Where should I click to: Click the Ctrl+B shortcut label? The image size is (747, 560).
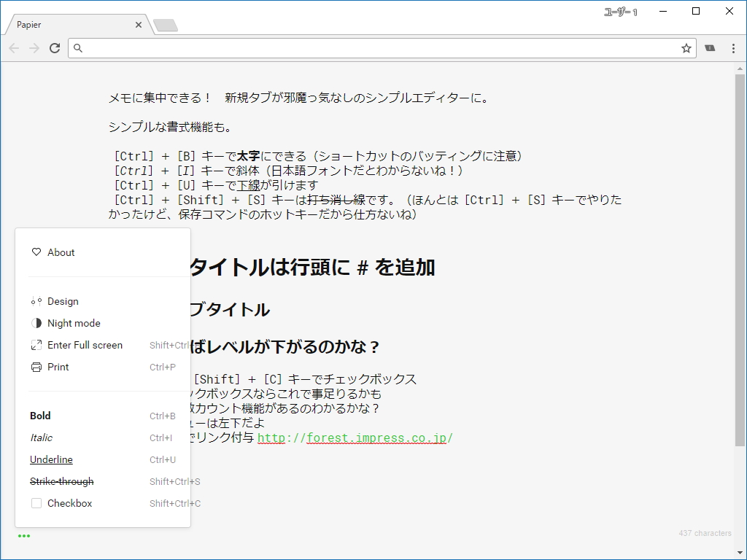[163, 416]
